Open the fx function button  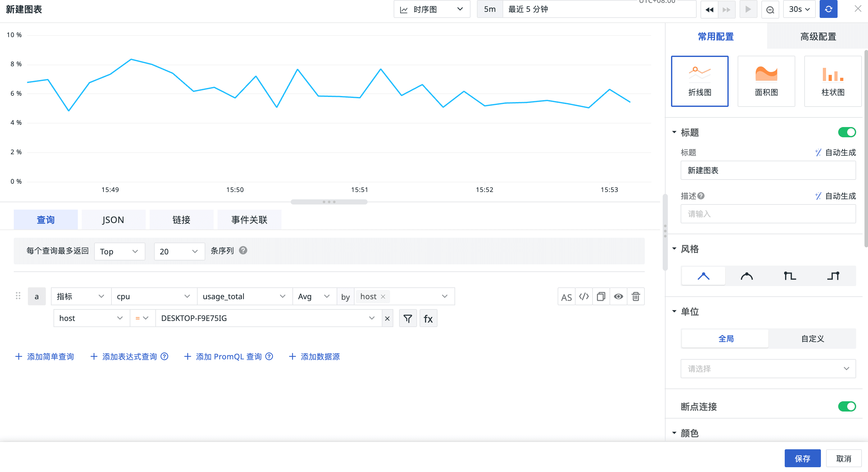point(428,318)
